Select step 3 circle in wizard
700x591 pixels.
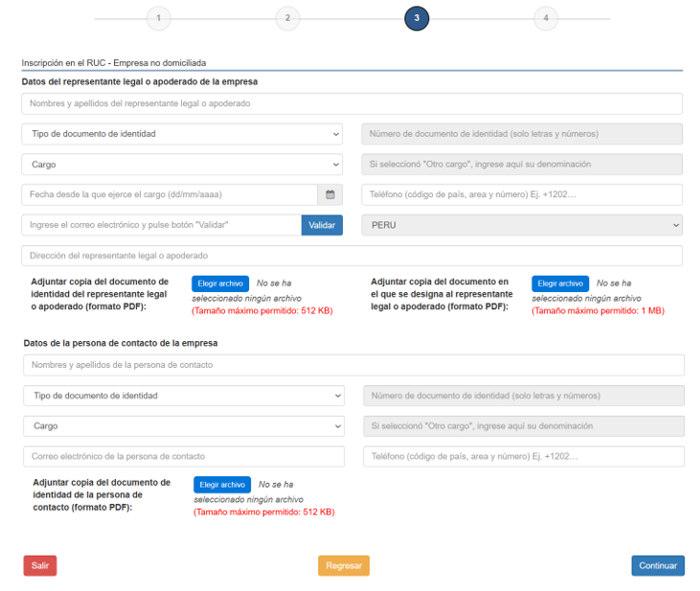(x=417, y=18)
